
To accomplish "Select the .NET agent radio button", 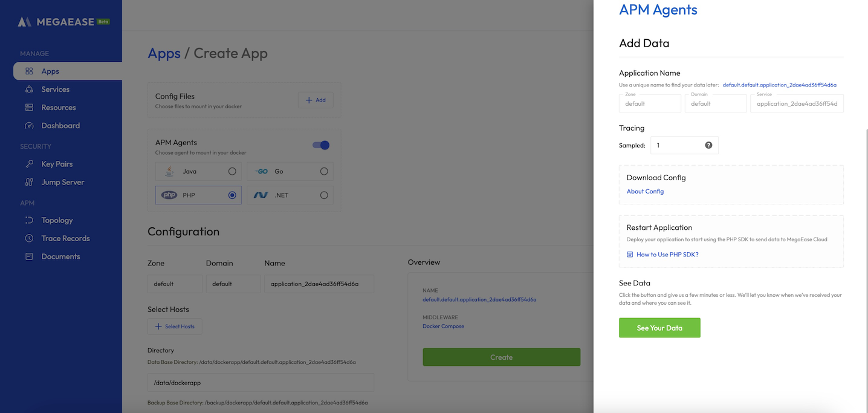I will [x=324, y=195].
